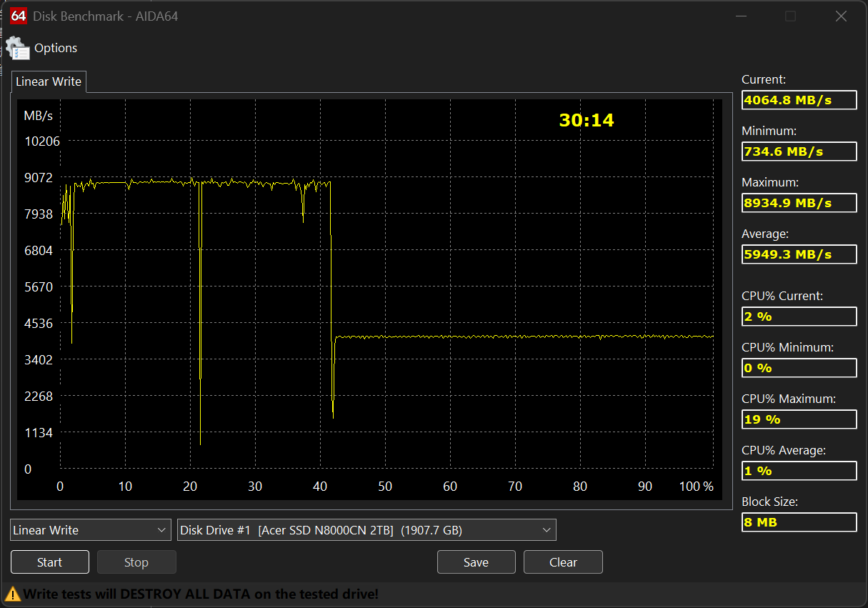Switch to the Linear Write tab
The image size is (868, 608).
(49, 81)
